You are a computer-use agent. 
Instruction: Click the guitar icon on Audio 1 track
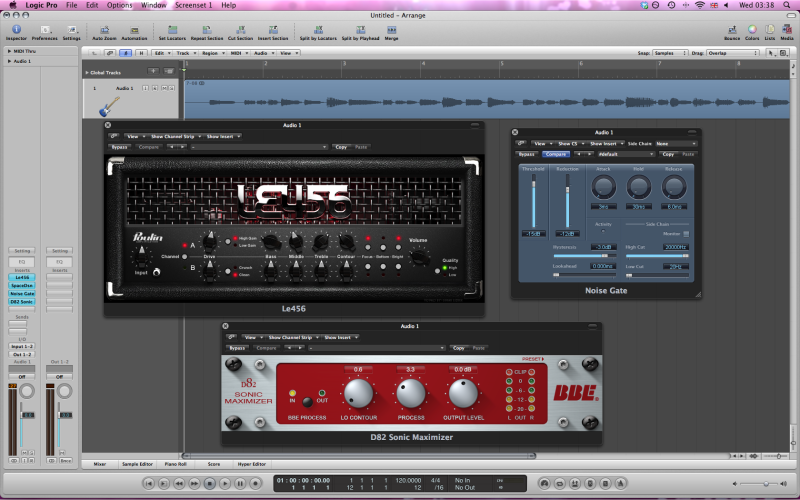pyautogui.click(x=109, y=106)
